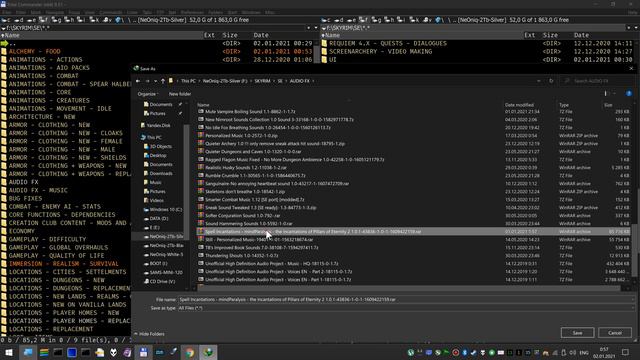Open network neighborhood in left panel

pos(118,20)
